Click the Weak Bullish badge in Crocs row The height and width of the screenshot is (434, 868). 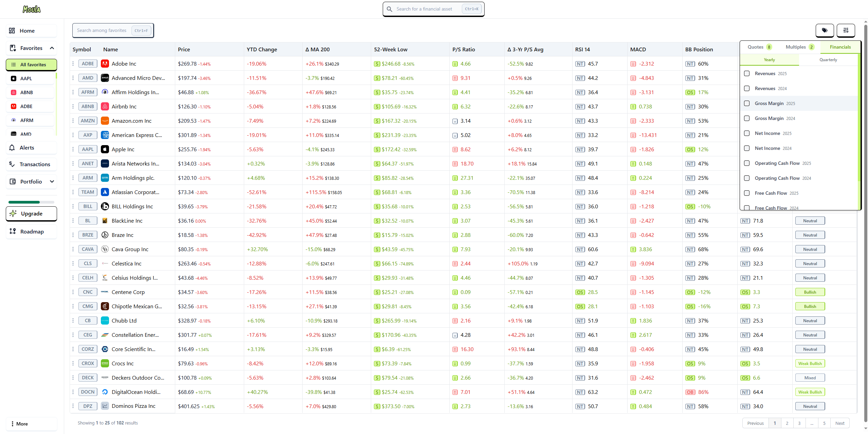pos(810,363)
